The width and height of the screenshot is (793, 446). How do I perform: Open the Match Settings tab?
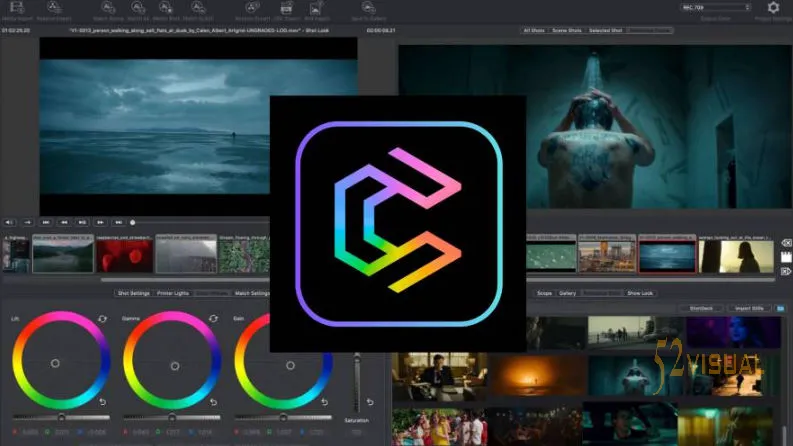click(x=251, y=293)
